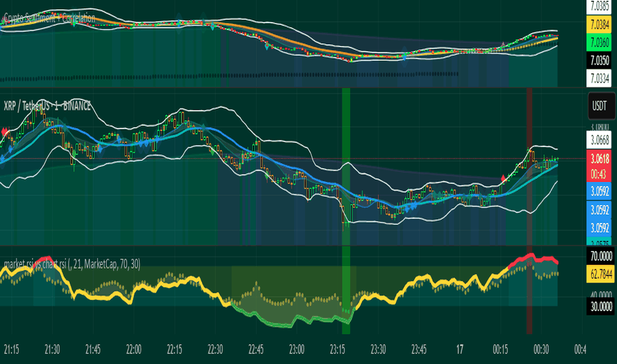Click the 17 date label on time axis
The image size is (617, 364).
[x=459, y=349]
